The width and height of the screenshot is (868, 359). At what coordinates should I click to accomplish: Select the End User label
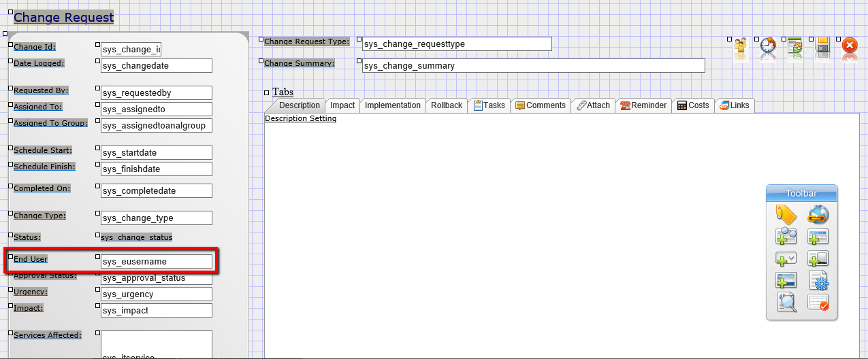[31, 259]
